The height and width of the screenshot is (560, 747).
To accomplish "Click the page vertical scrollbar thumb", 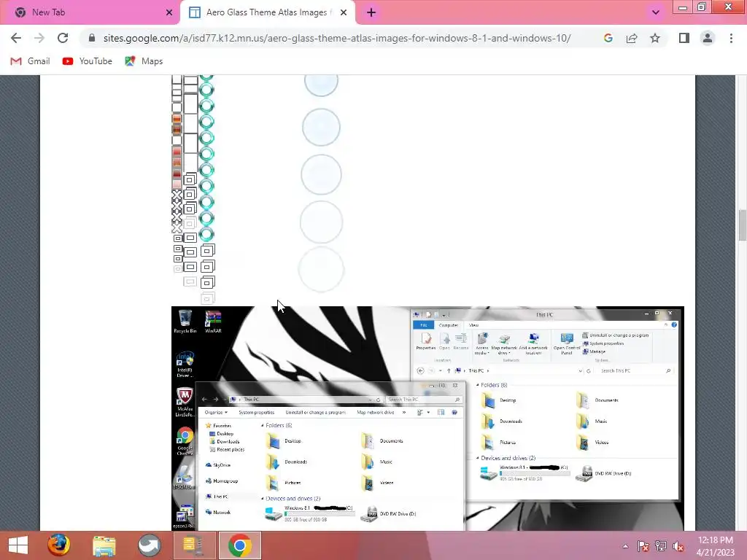I will [x=742, y=225].
